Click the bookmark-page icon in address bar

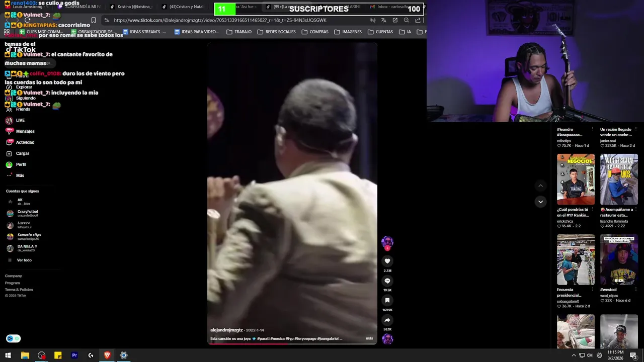94,20
